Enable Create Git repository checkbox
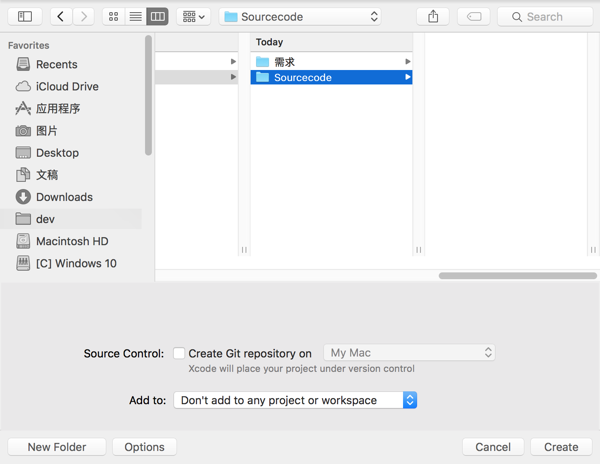The width and height of the screenshot is (600, 464). (179, 353)
